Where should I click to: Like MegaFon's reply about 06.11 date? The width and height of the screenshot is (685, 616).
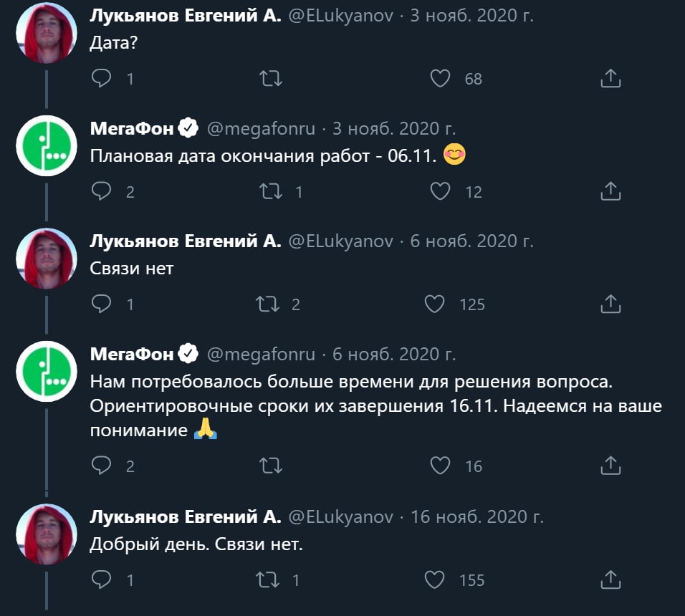tap(440, 191)
